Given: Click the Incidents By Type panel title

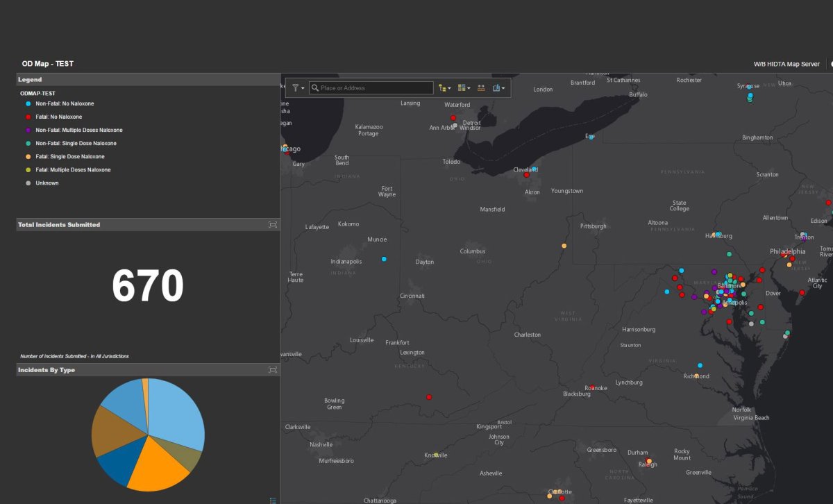Looking at the screenshot, I should click(47, 370).
